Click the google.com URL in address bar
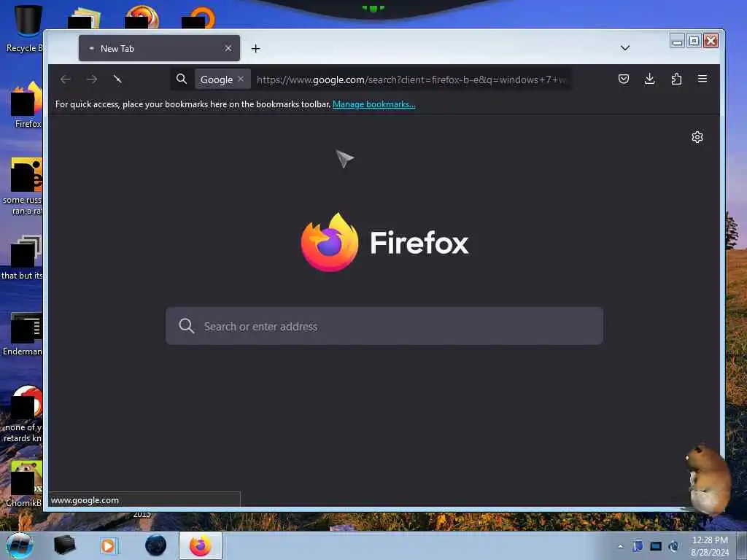 [411, 79]
